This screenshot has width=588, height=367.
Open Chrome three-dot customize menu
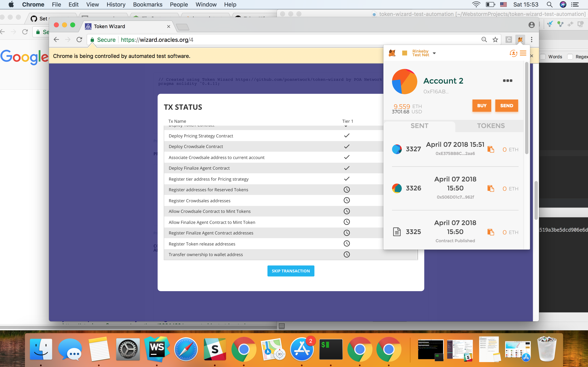point(531,40)
